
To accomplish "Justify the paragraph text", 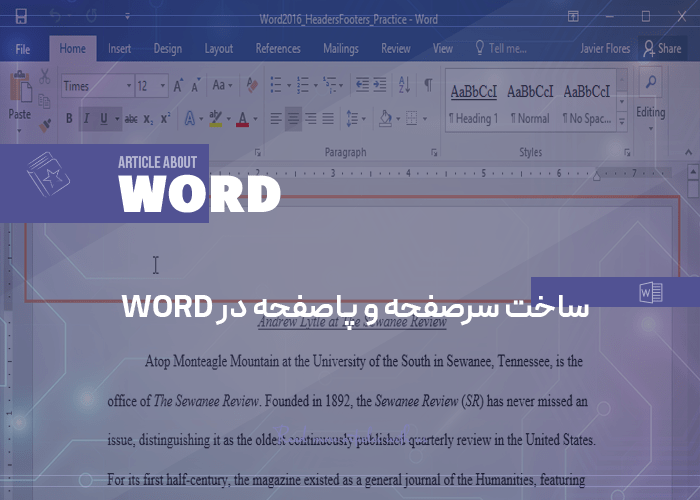I will 328,119.
